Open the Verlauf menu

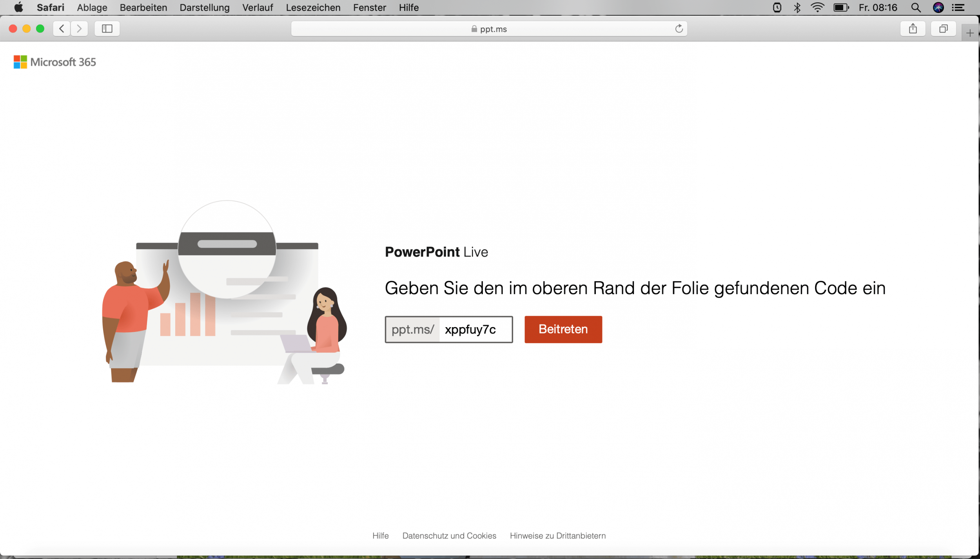pyautogui.click(x=258, y=7)
